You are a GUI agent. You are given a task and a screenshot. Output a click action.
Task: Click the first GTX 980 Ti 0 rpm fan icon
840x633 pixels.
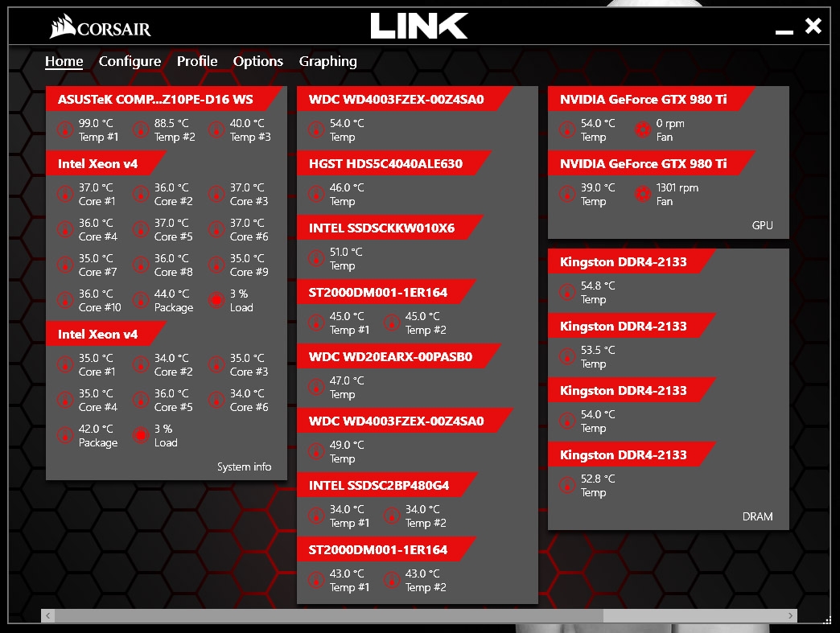[643, 129]
